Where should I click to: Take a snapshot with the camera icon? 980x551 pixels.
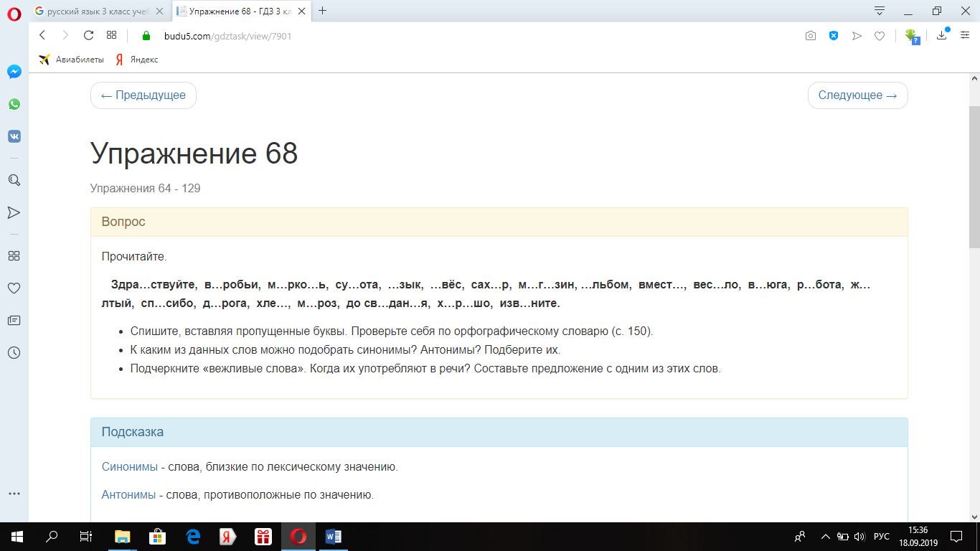pyautogui.click(x=811, y=36)
